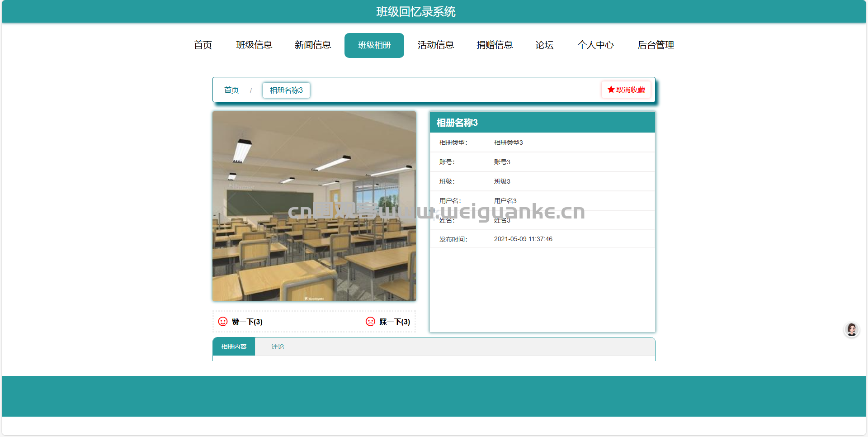The image size is (868, 437).
Task: Click the 用户名3 value
Action: (x=505, y=201)
